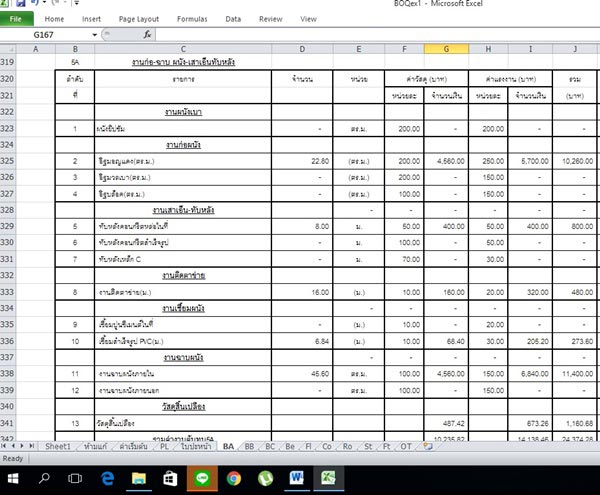Open Google Chrome from taskbar
600x495 pixels.
click(234, 479)
